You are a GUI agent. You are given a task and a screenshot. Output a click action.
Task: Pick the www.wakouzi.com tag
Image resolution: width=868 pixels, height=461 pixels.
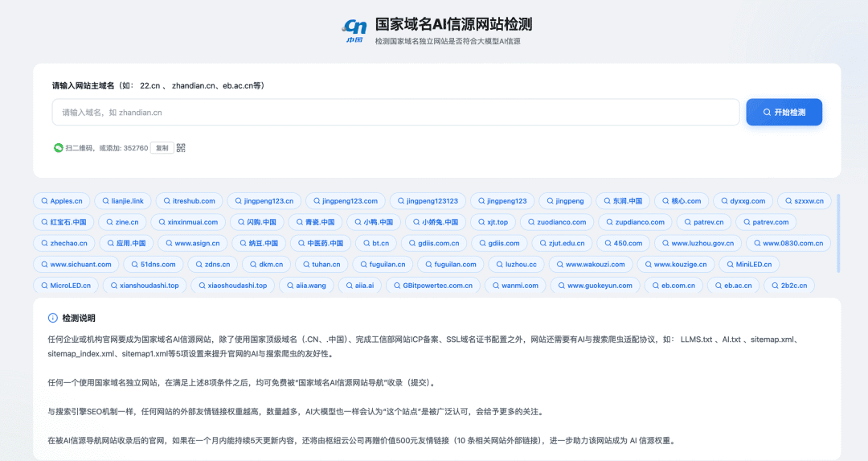tap(591, 265)
